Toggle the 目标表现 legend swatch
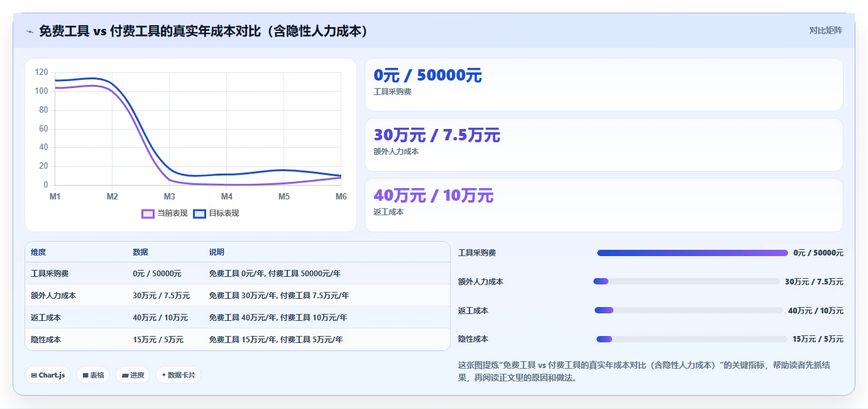 tap(199, 213)
